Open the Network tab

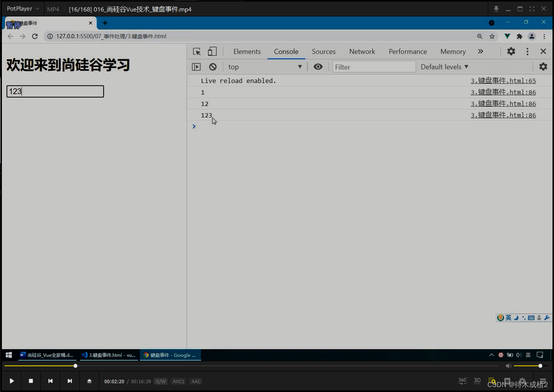[362, 52]
